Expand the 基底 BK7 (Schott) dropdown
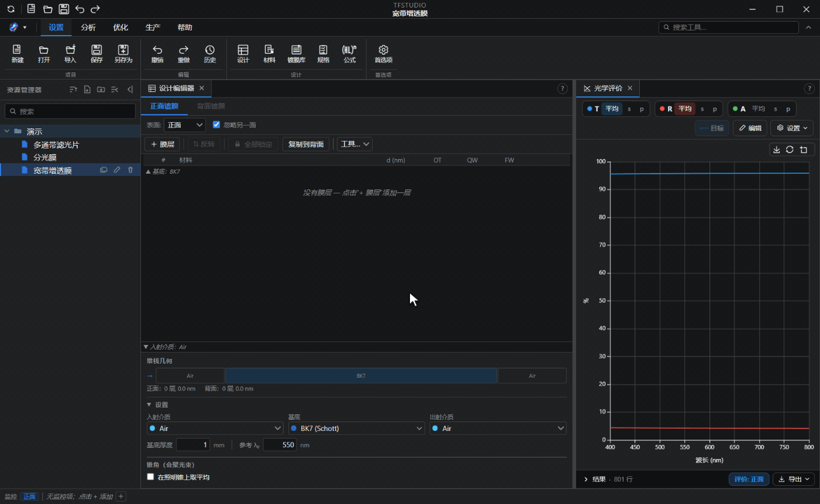Image resolution: width=820 pixels, height=504 pixels. pyautogui.click(x=356, y=428)
